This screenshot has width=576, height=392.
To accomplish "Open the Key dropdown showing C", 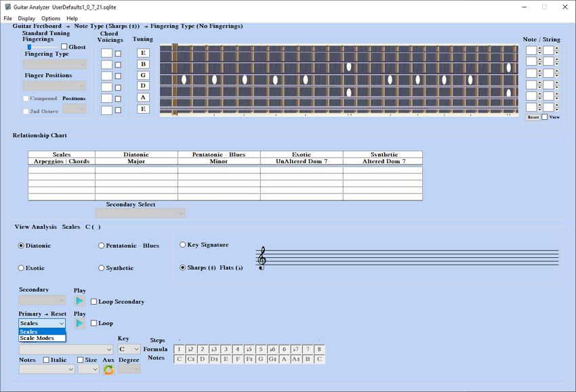I will (x=129, y=349).
